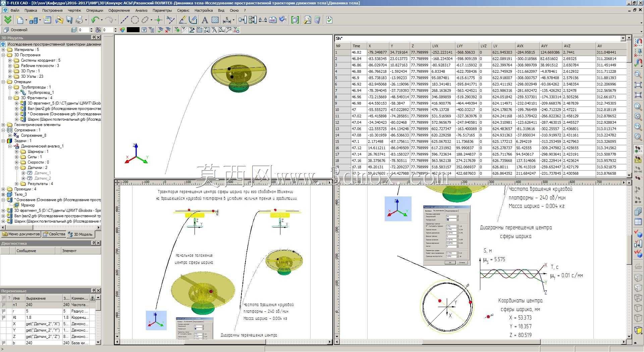The height and width of the screenshot is (352, 644).
Task: Undo the last action
Action: coord(95,20)
